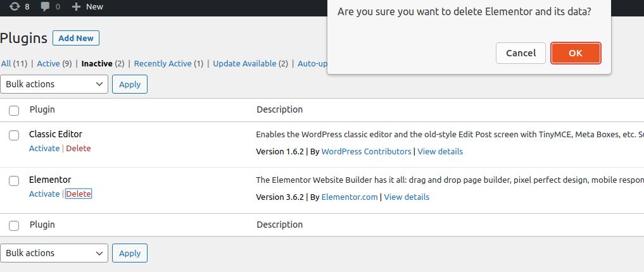
Task: Click the Add New plugin button
Action: click(76, 38)
